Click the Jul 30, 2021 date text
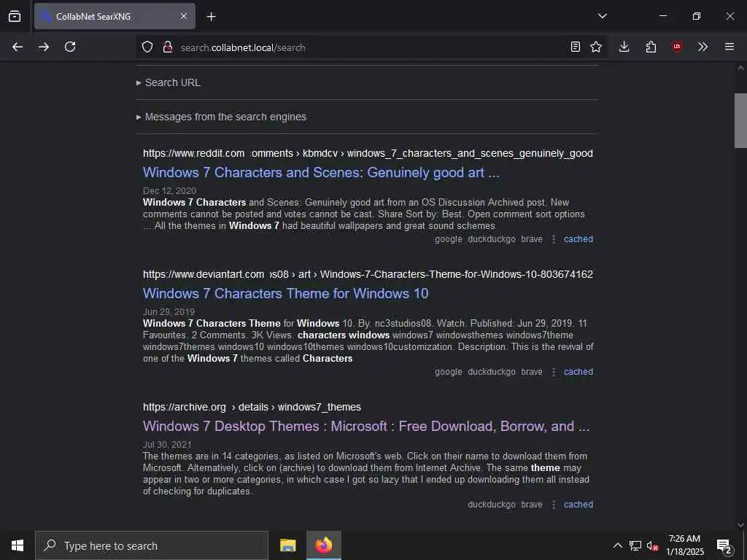The height and width of the screenshot is (560, 747). [x=167, y=444]
